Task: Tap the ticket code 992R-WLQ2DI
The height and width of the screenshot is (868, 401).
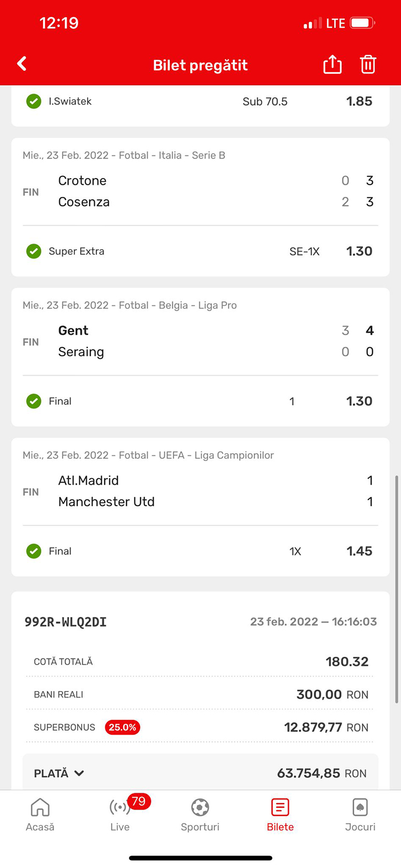Action: (66, 622)
